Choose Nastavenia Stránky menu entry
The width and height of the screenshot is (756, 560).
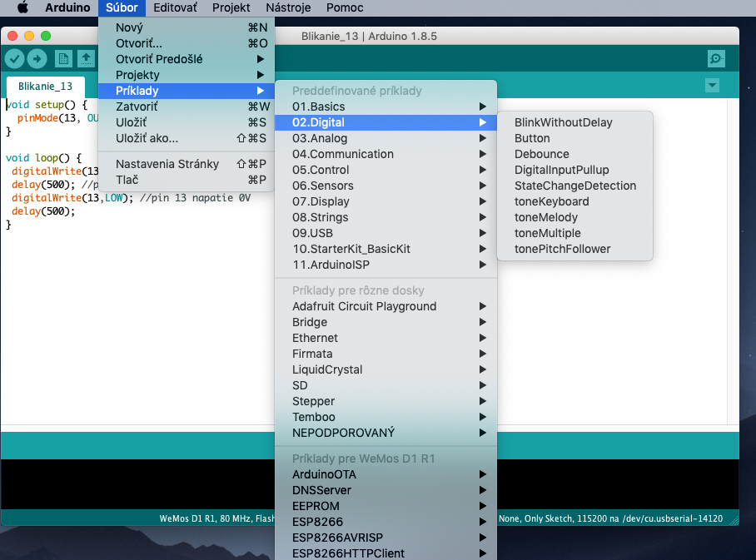tap(167, 164)
